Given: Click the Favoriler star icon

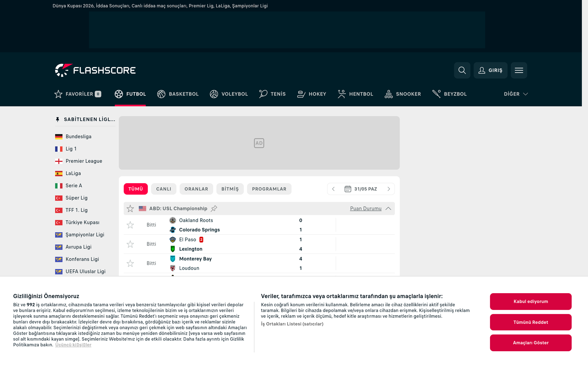Looking at the screenshot, I should coord(58,94).
